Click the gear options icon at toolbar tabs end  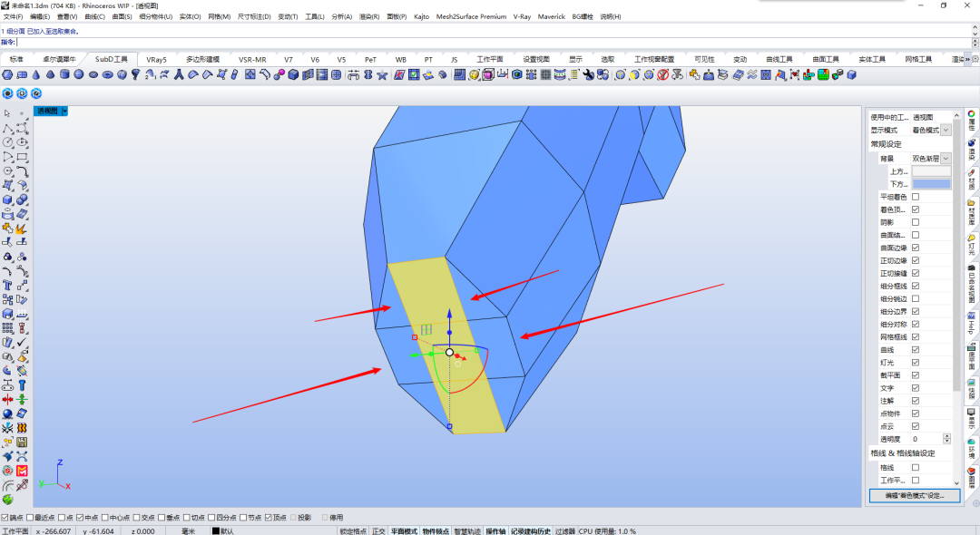tap(975, 59)
